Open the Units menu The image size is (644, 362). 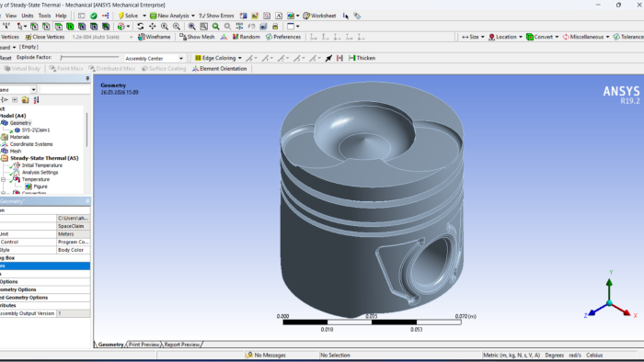[28, 16]
